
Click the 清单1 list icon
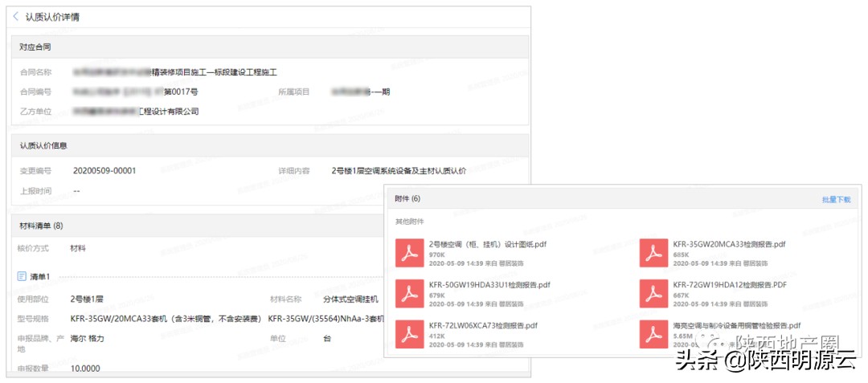[22, 275]
